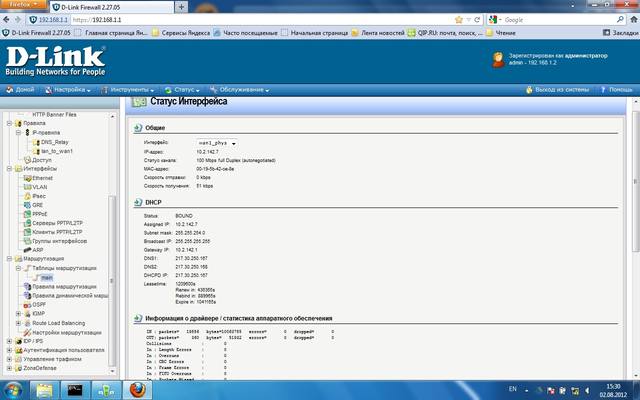Open the Помощь help link
The height and width of the screenshot is (400, 640).
point(616,90)
